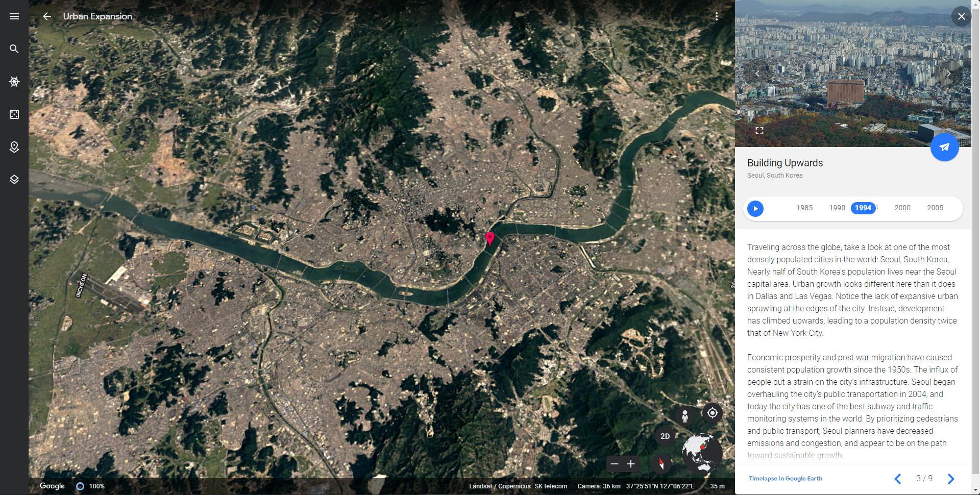Image resolution: width=980 pixels, height=495 pixels.
Task: Toggle selected year to 2005
Action: click(x=935, y=208)
